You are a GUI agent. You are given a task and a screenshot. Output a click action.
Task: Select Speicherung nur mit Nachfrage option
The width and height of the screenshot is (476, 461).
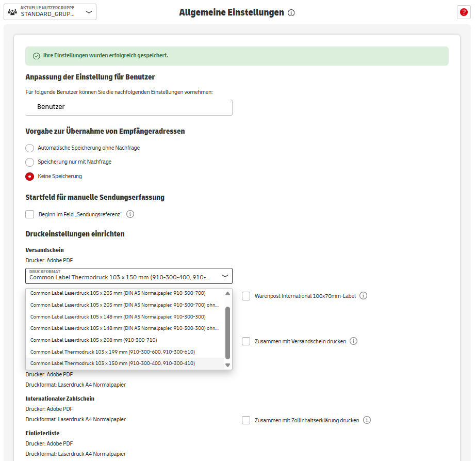[x=30, y=162]
